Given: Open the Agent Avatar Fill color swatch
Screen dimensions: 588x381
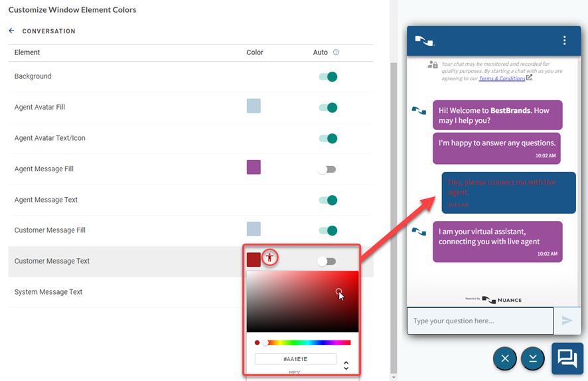Looking at the screenshot, I should click(254, 106).
